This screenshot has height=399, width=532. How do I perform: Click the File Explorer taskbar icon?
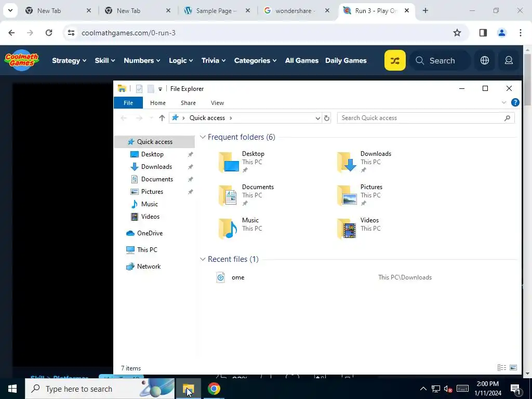pos(188,389)
